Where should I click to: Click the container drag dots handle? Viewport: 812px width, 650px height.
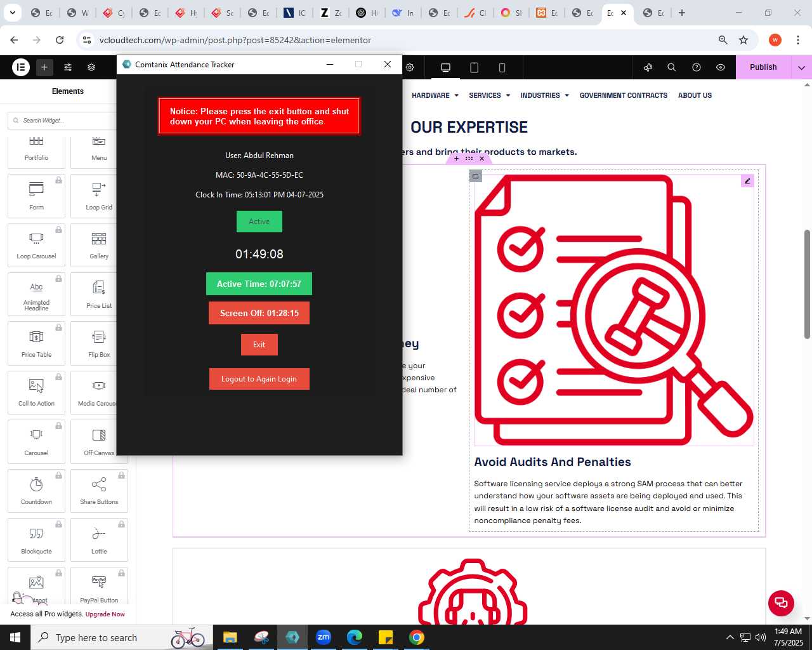click(x=469, y=159)
